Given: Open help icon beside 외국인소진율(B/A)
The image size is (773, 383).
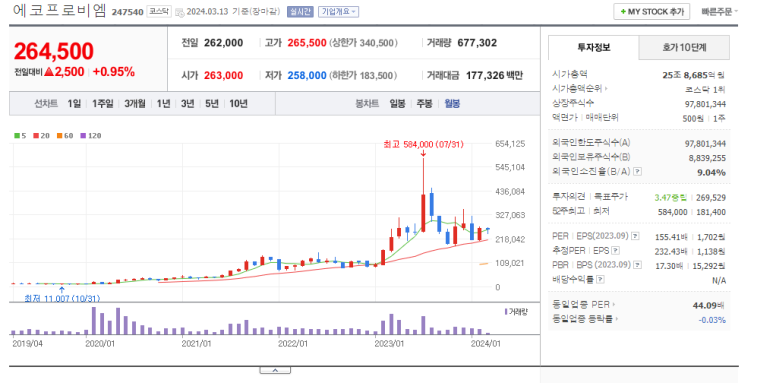Looking at the screenshot, I should click(x=637, y=172).
